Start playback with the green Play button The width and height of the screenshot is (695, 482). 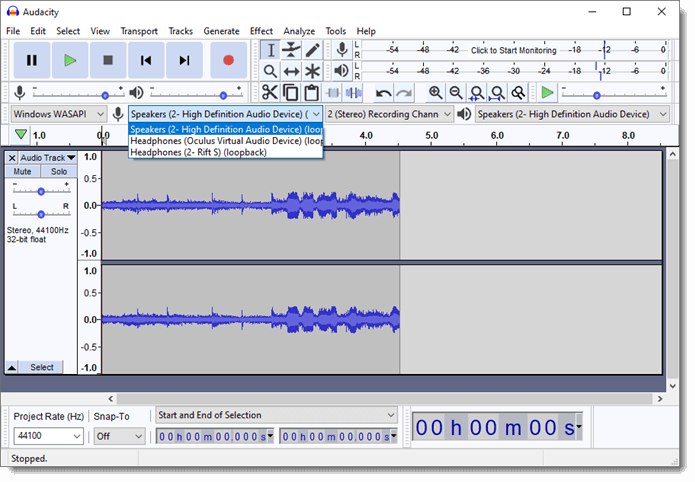coord(70,60)
